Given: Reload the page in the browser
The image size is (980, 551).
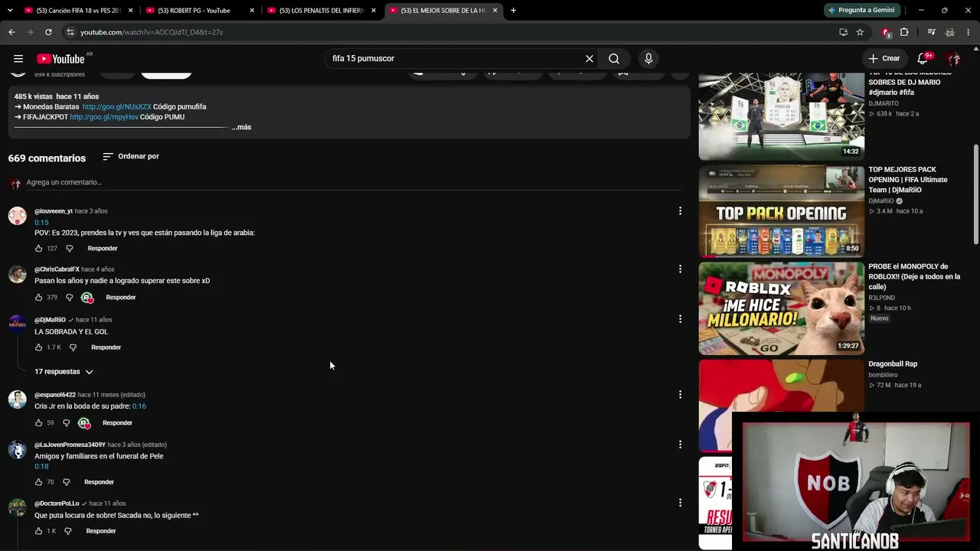Looking at the screenshot, I should click(48, 32).
